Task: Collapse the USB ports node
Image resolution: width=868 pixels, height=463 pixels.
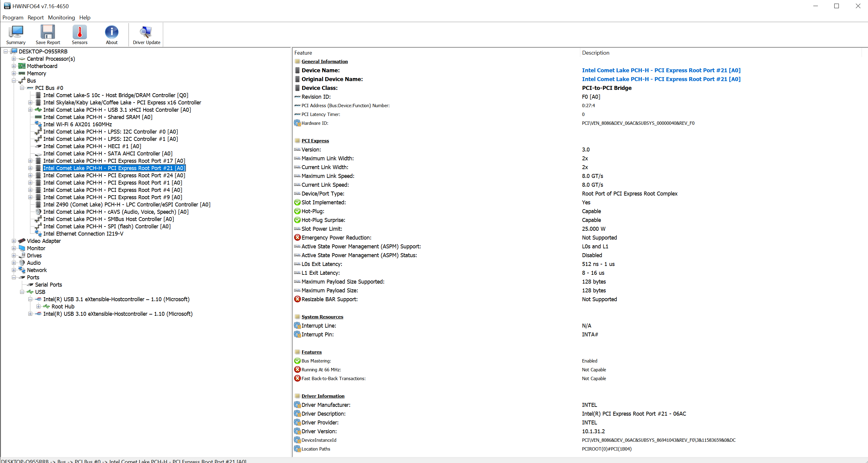Action: click(x=22, y=292)
